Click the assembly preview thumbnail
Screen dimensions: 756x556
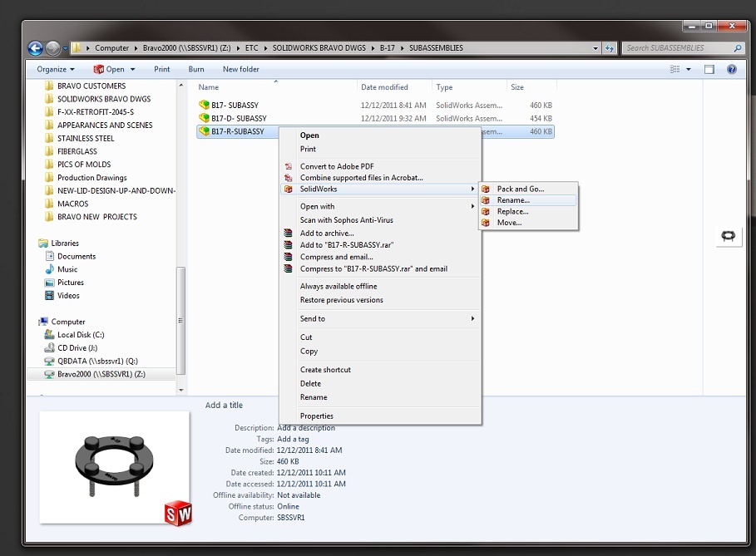click(x=115, y=467)
